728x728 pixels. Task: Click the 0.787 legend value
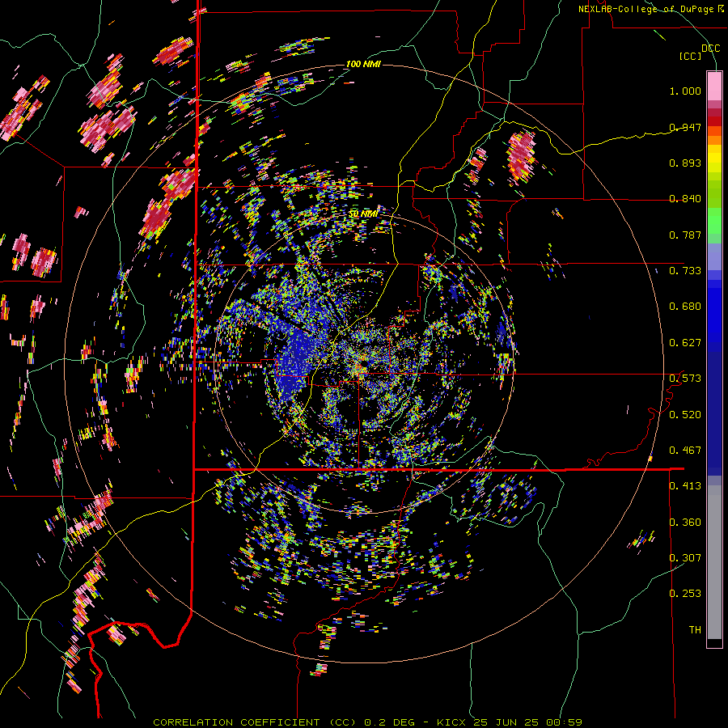685,235
